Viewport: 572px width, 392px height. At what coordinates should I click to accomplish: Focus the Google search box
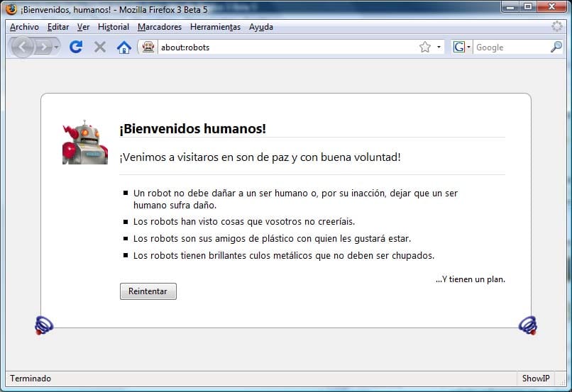click(x=510, y=47)
